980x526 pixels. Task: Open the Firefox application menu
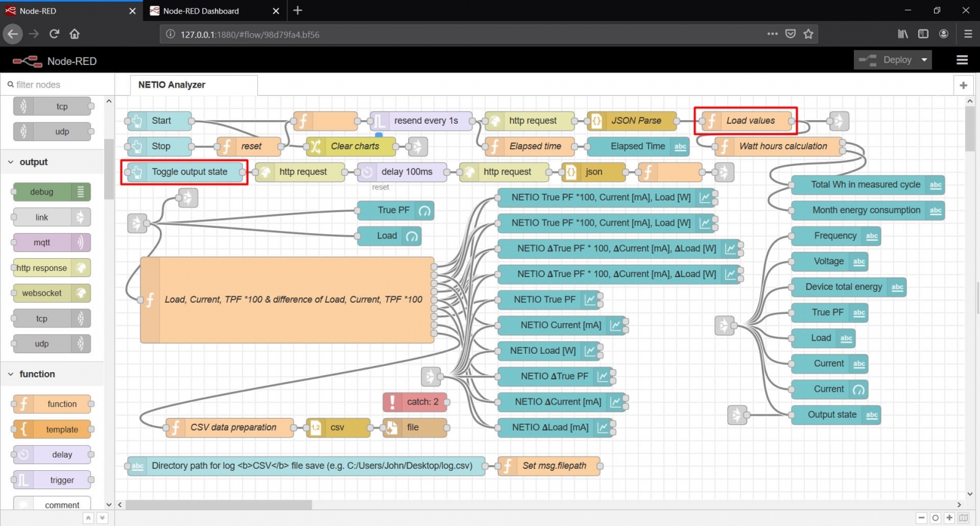point(968,34)
